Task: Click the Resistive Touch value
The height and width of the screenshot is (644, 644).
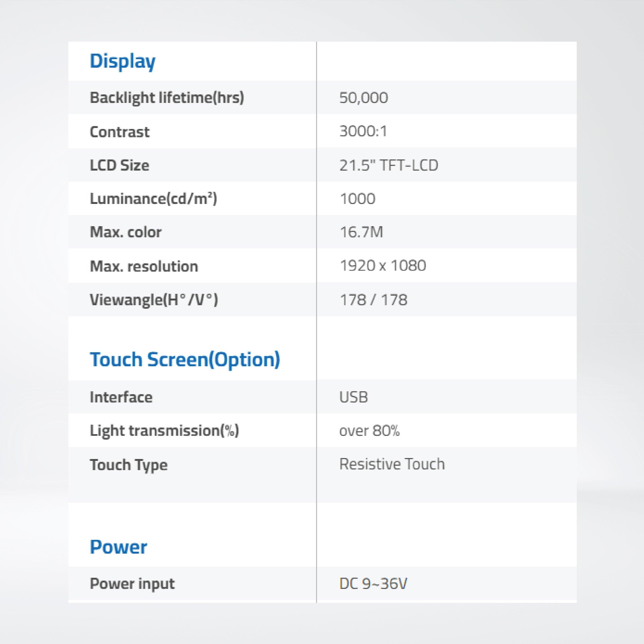Action: click(392, 464)
